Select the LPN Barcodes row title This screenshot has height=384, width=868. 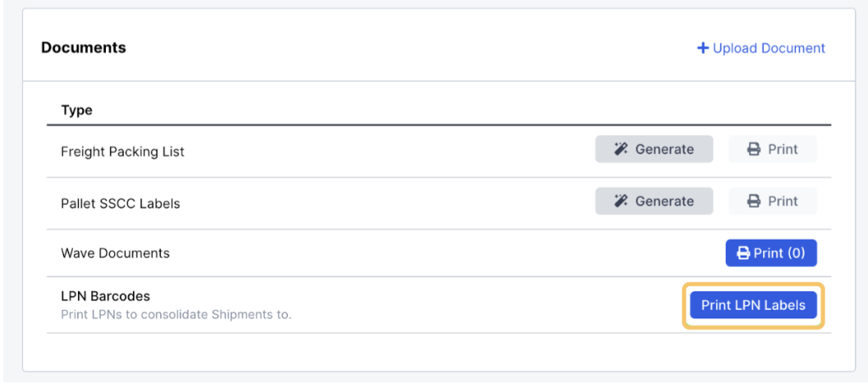tap(105, 296)
